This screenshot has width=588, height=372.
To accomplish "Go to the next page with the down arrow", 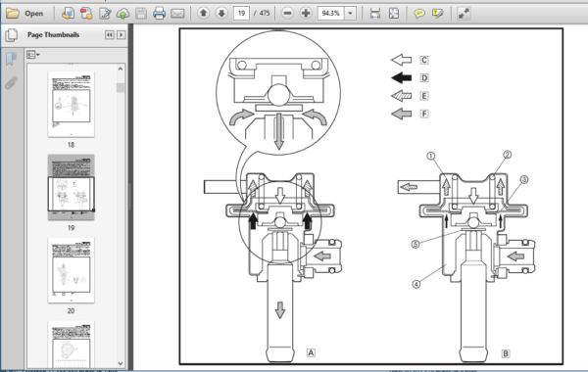I will [221, 14].
